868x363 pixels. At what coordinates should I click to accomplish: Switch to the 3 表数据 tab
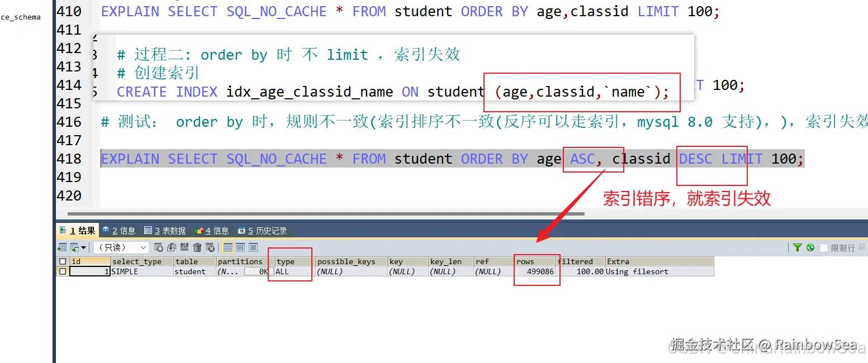click(x=165, y=230)
